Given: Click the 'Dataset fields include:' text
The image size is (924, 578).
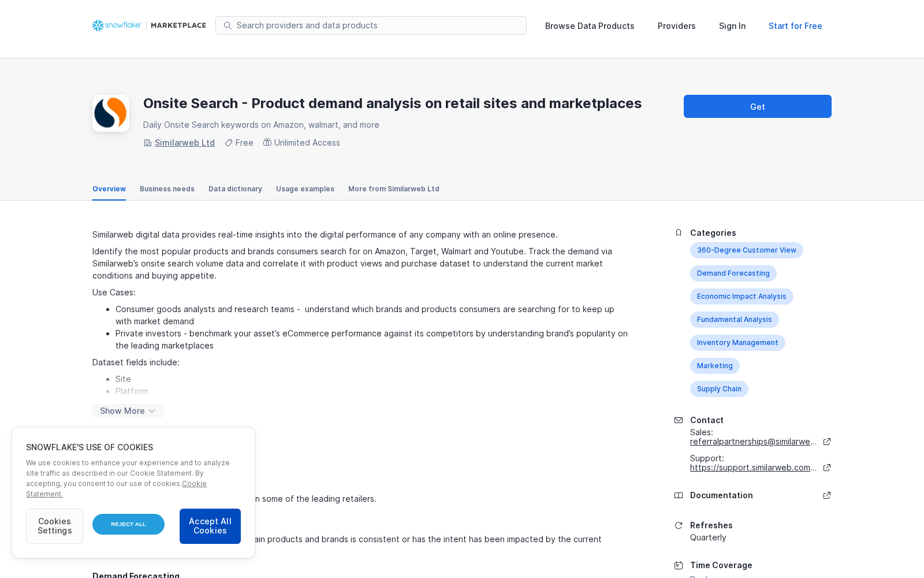Looking at the screenshot, I should [136, 362].
